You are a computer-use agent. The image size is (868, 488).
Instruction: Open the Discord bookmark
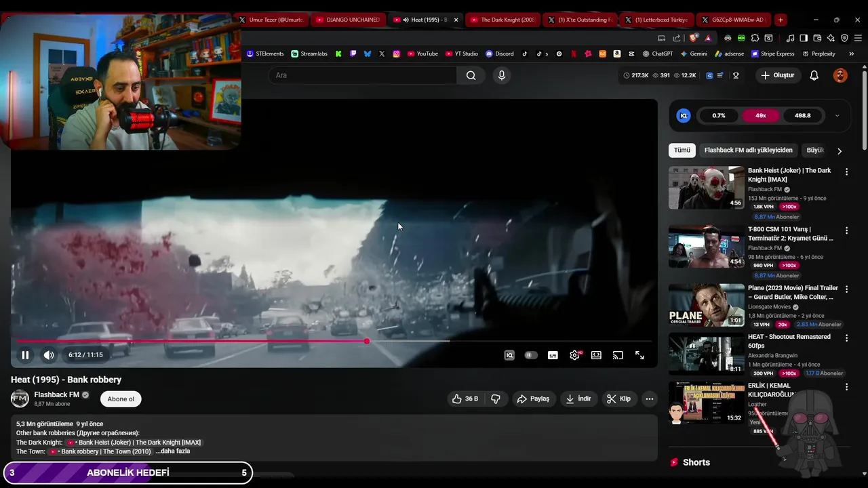[500, 54]
